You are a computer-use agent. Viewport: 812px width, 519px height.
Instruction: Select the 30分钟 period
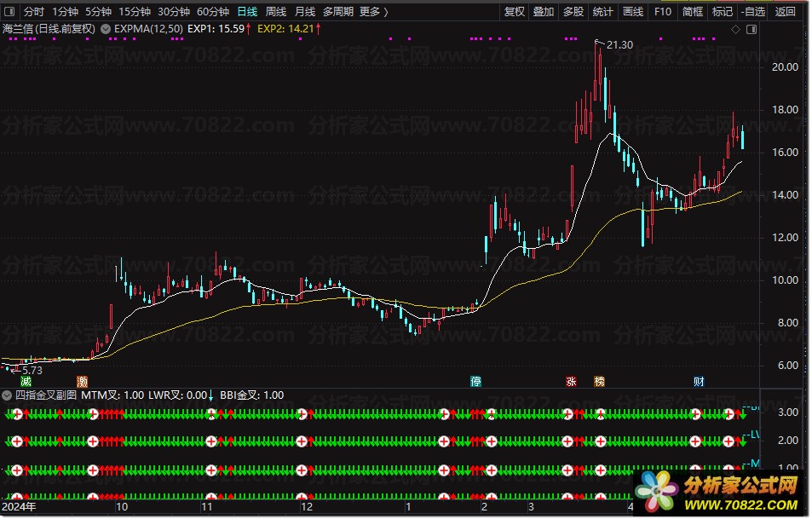174,11
